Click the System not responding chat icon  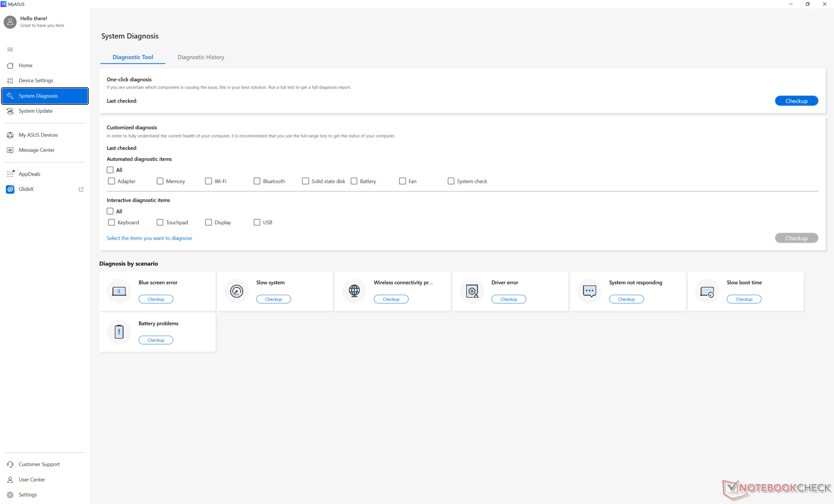point(589,291)
